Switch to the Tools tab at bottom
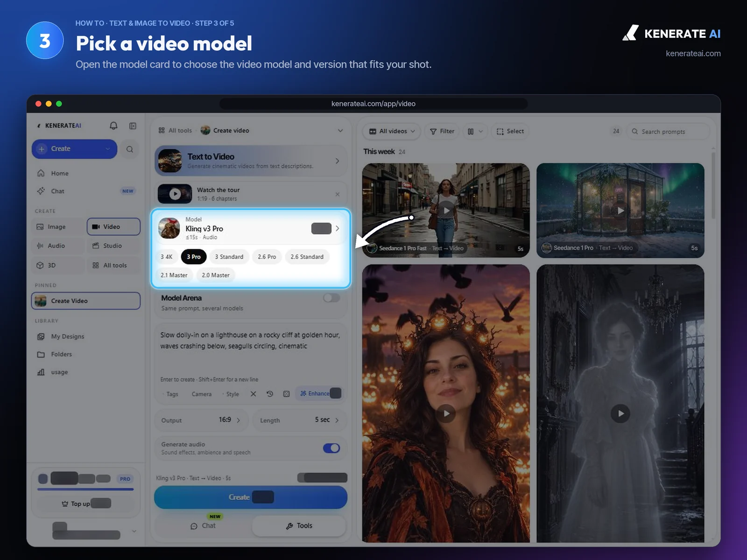The height and width of the screenshot is (560, 747). 299,526
